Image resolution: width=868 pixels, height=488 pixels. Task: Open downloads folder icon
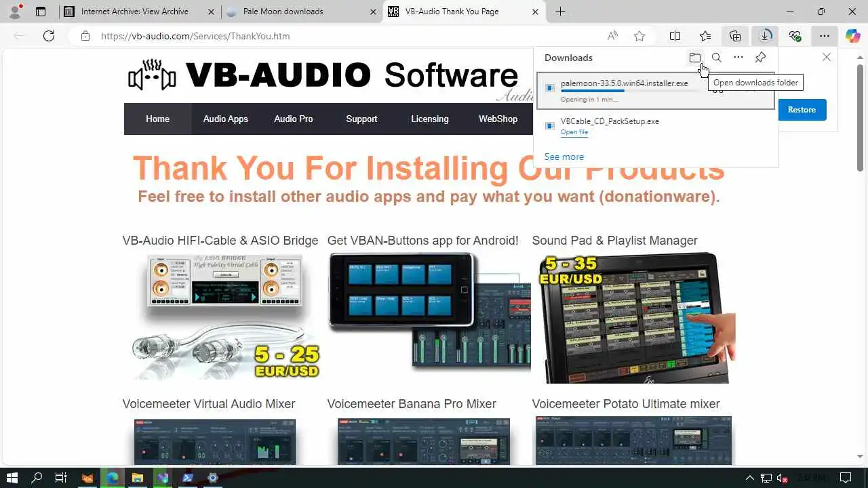694,58
